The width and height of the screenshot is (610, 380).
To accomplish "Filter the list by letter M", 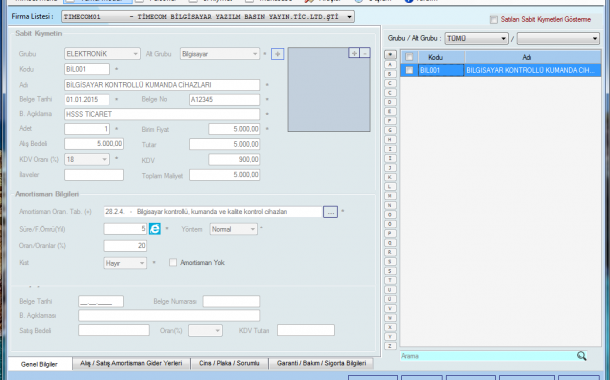I will point(390,196).
